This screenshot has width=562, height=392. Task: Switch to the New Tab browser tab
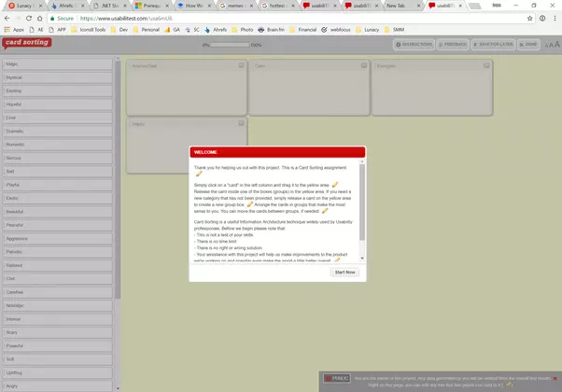click(402, 6)
